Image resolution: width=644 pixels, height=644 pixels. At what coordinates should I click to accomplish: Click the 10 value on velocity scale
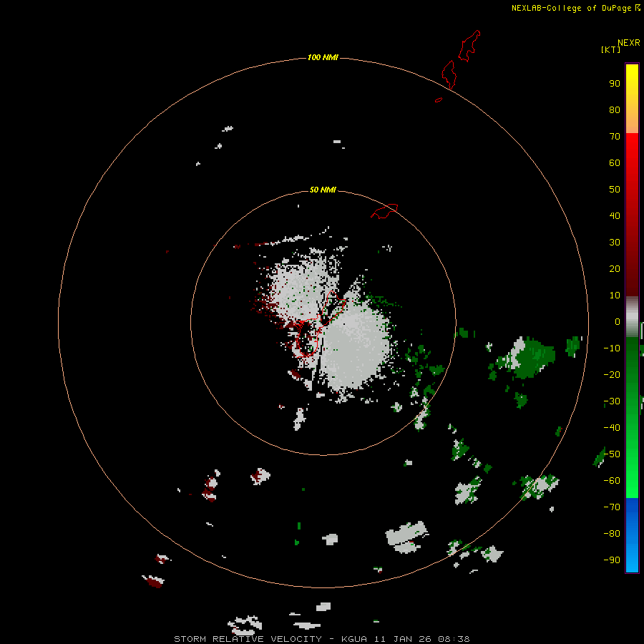pyautogui.click(x=615, y=296)
